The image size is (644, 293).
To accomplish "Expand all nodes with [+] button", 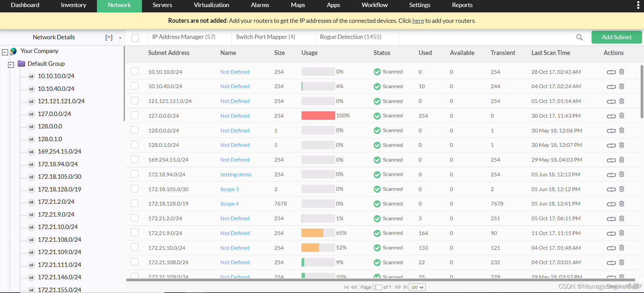I will tap(109, 38).
